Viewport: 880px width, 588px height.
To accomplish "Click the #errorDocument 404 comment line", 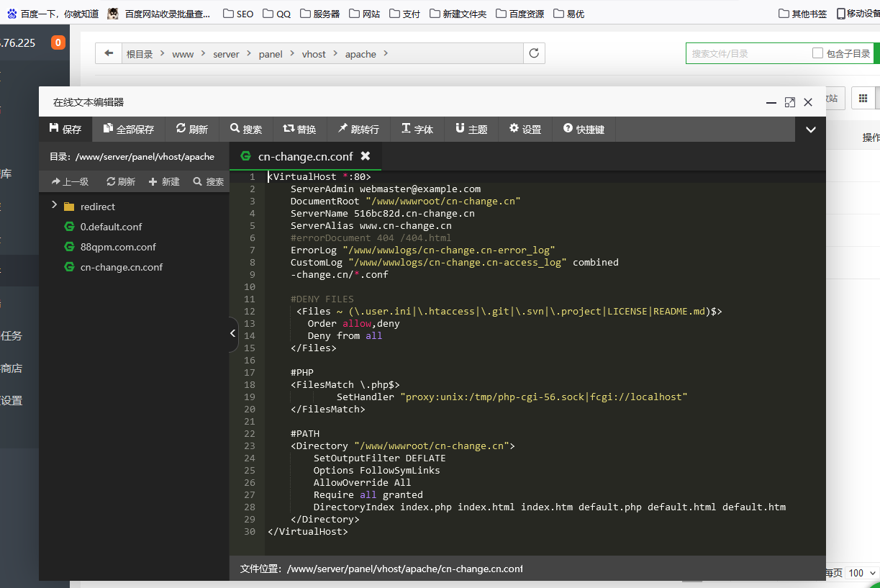I will click(371, 238).
